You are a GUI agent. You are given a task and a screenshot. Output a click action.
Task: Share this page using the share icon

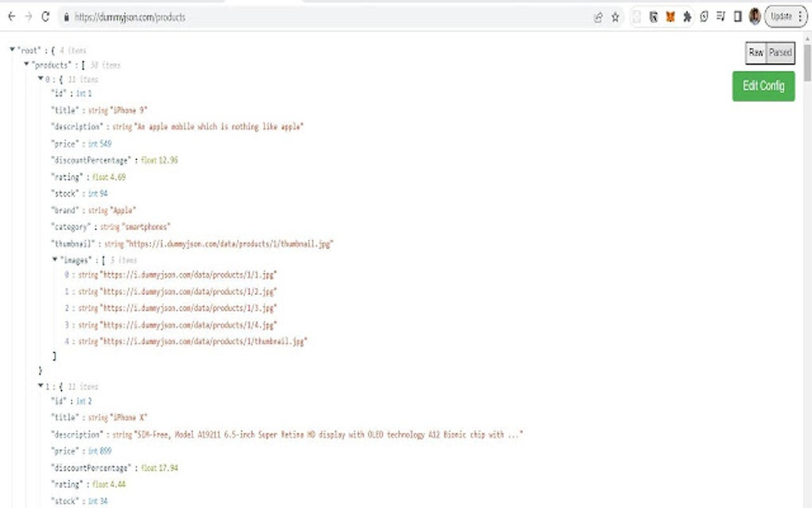click(598, 17)
